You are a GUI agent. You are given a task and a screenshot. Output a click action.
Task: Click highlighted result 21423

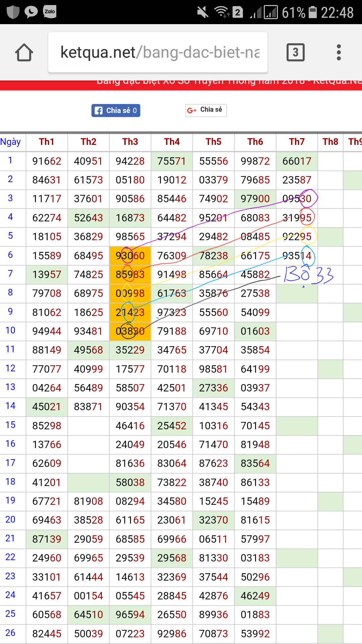pyautogui.click(x=130, y=313)
